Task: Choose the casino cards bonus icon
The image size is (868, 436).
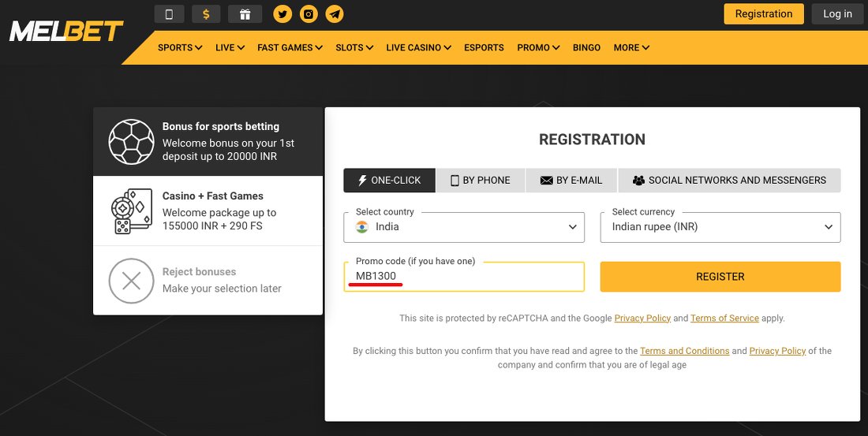Action: [131, 211]
